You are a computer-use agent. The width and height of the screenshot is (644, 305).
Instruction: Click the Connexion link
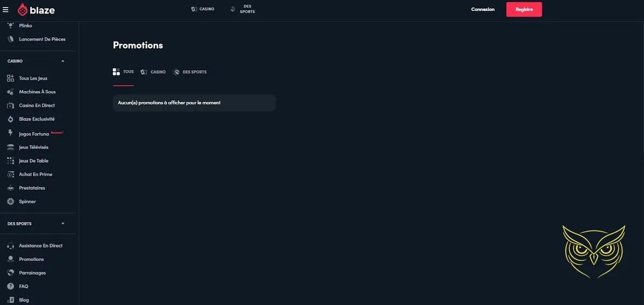[483, 10]
